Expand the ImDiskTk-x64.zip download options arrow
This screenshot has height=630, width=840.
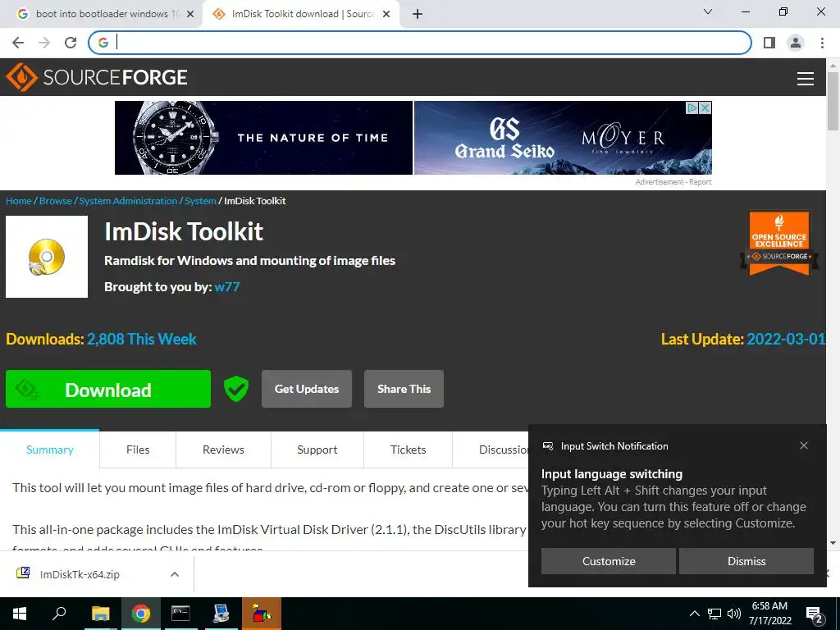(x=174, y=574)
